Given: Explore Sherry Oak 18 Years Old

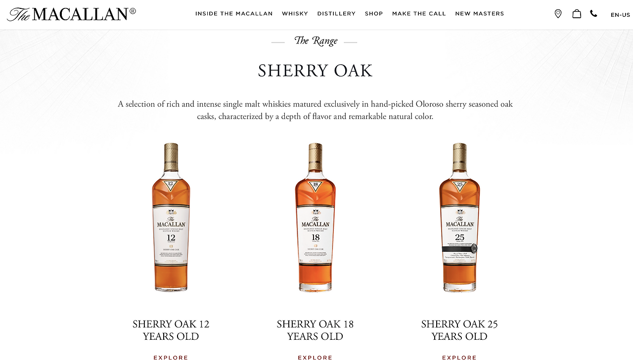Looking at the screenshot, I should pyautogui.click(x=315, y=358).
